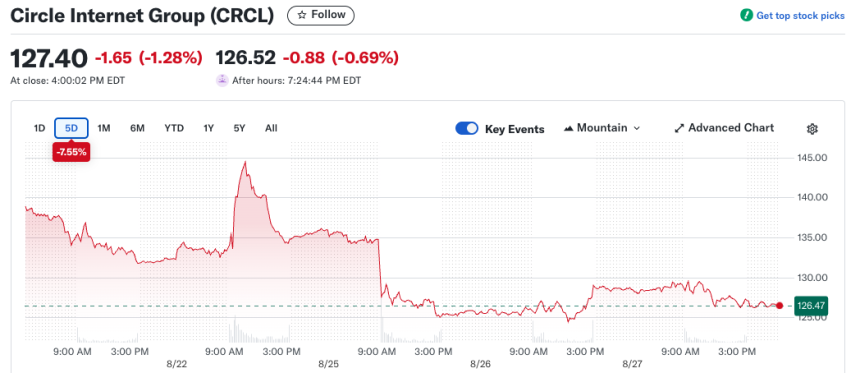Choose the YTD range
The height and width of the screenshot is (373, 860).
[174, 128]
